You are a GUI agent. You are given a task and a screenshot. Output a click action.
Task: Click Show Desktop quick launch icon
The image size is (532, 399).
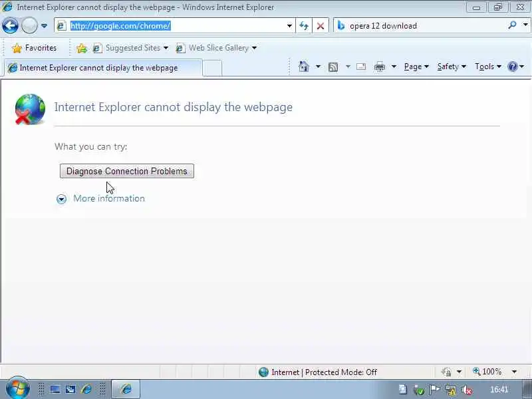pos(55,389)
